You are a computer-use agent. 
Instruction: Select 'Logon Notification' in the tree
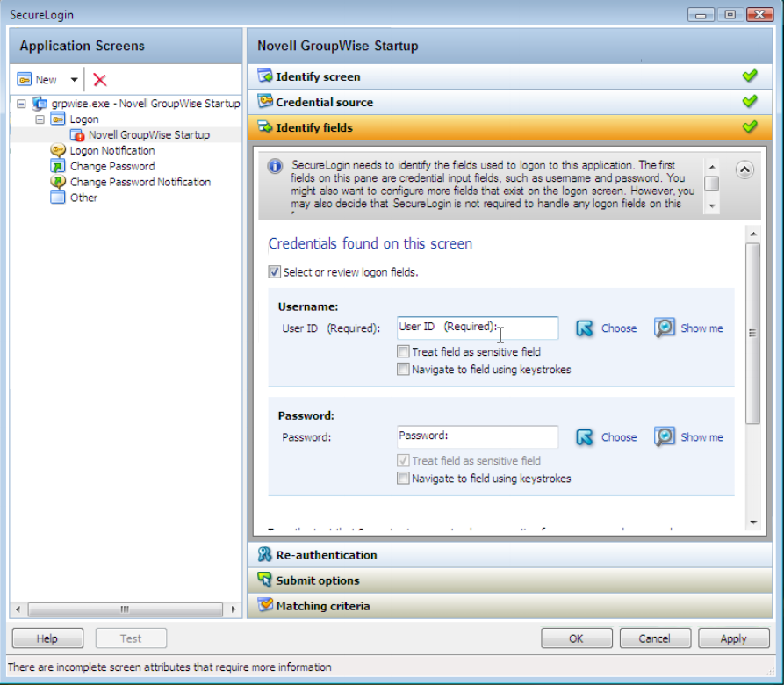pos(112,150)
